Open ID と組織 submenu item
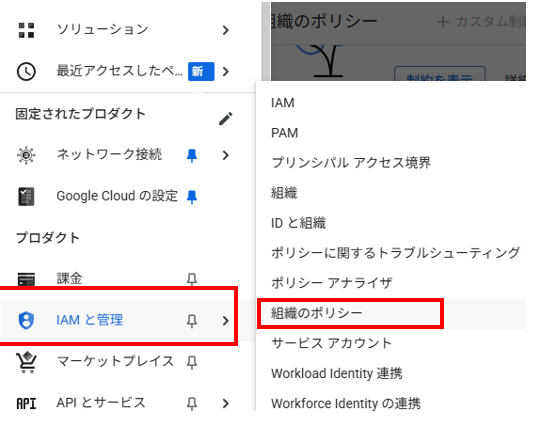The image size is (538, 429). point(298,223)
